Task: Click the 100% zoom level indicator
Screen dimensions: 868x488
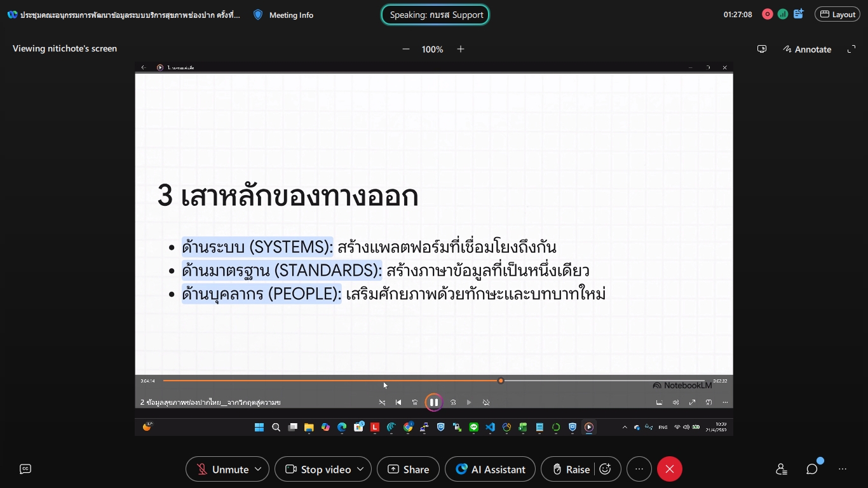Action: [433, 49]
